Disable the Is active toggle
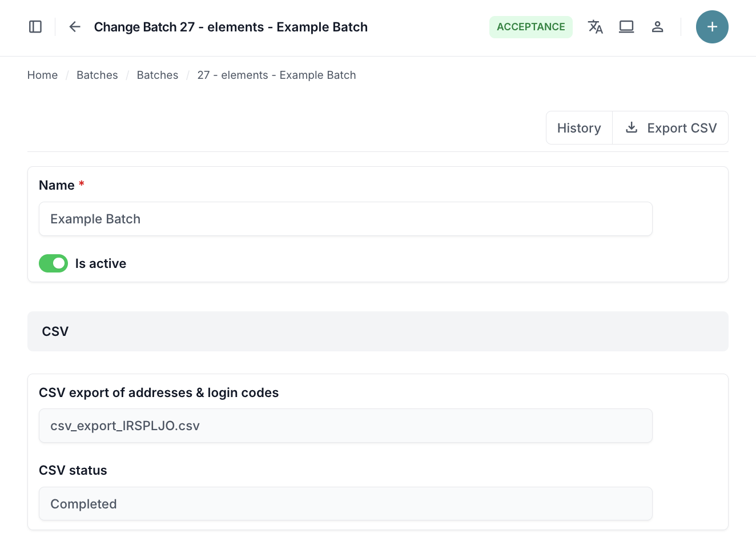Screen dimensions: 756x537 pyautogui.click(x=53, y=263)
